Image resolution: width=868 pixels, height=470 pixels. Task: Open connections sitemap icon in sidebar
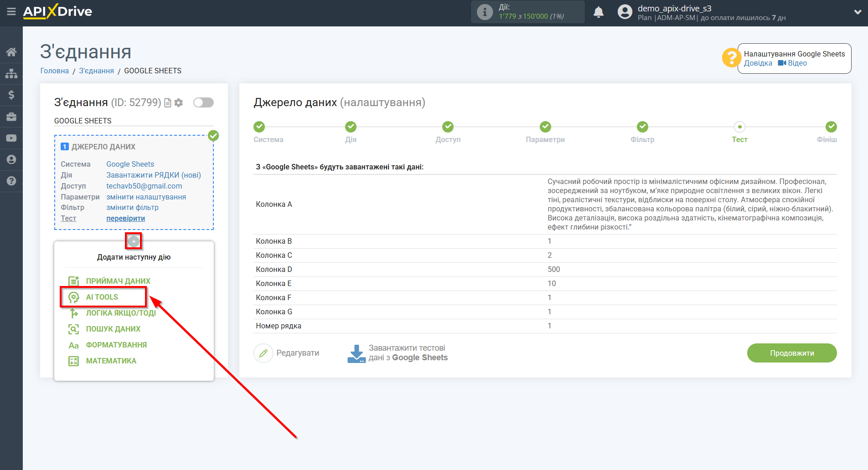pos(11,73)
